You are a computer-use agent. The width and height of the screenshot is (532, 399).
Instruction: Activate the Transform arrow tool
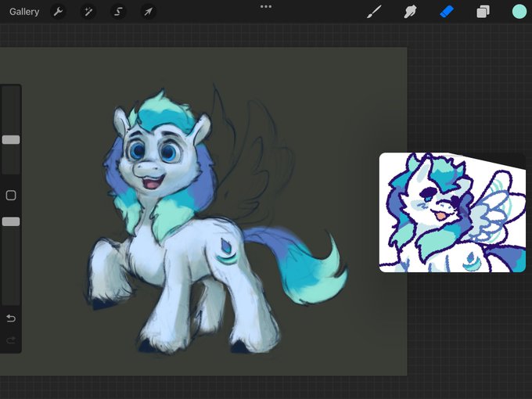tap(148, 12)
